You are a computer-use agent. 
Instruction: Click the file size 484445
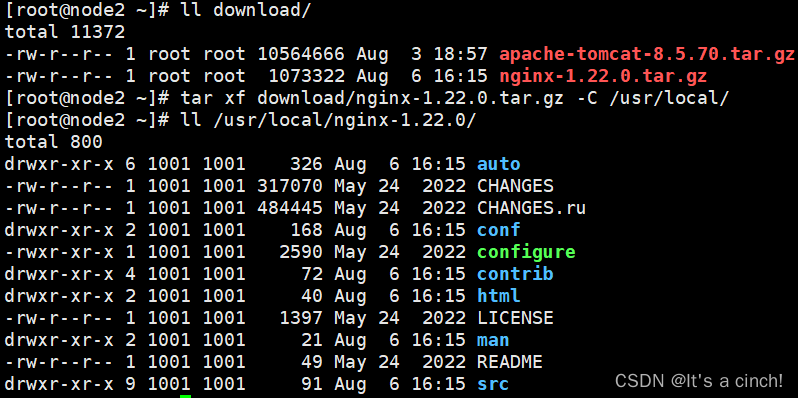coord(290,208)
